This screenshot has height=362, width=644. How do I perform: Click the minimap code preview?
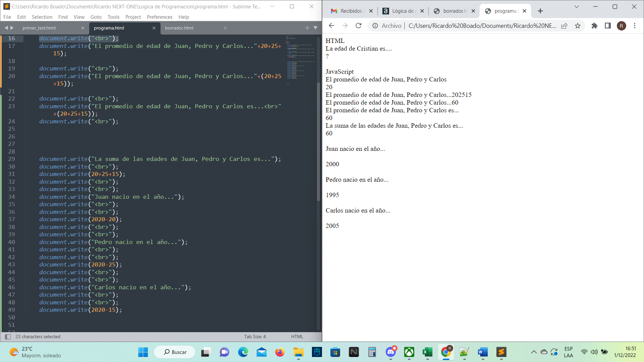(300, 60)
